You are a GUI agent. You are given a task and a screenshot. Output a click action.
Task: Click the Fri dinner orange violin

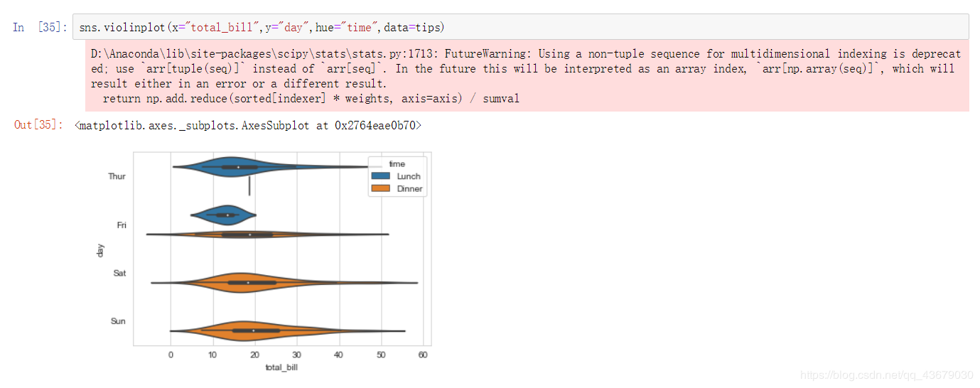(267, 234)
